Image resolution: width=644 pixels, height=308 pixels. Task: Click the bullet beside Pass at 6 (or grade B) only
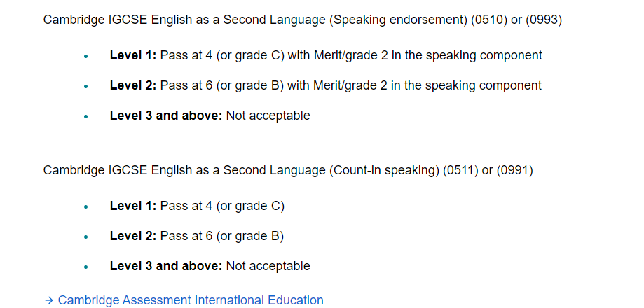tap(85, 237)
